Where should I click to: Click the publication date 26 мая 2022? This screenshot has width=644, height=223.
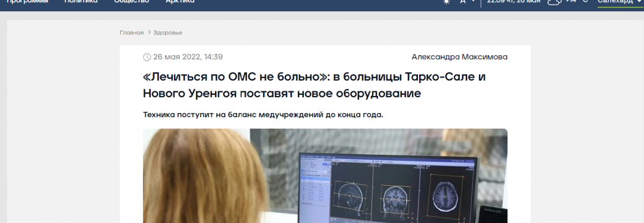click(x=177, y=57)
